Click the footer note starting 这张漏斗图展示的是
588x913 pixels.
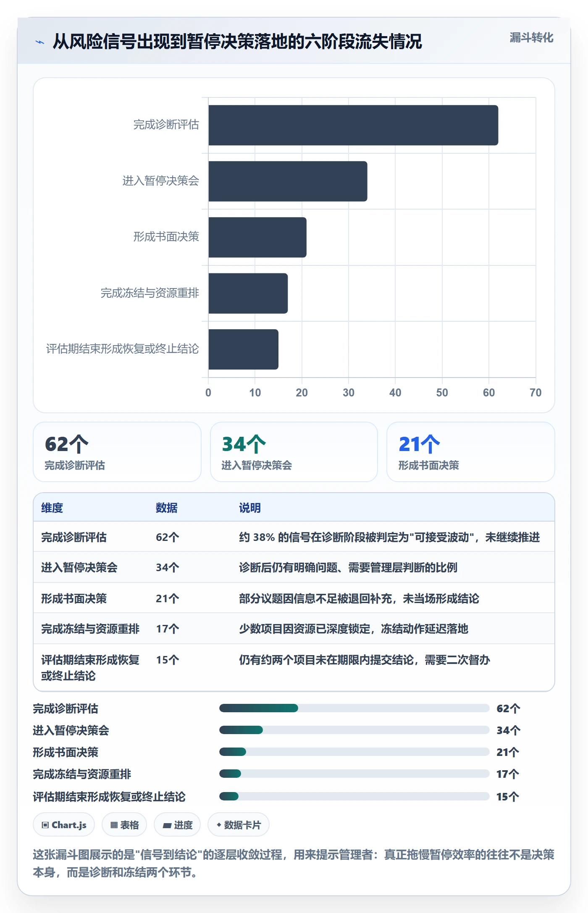tap(294, 863)
